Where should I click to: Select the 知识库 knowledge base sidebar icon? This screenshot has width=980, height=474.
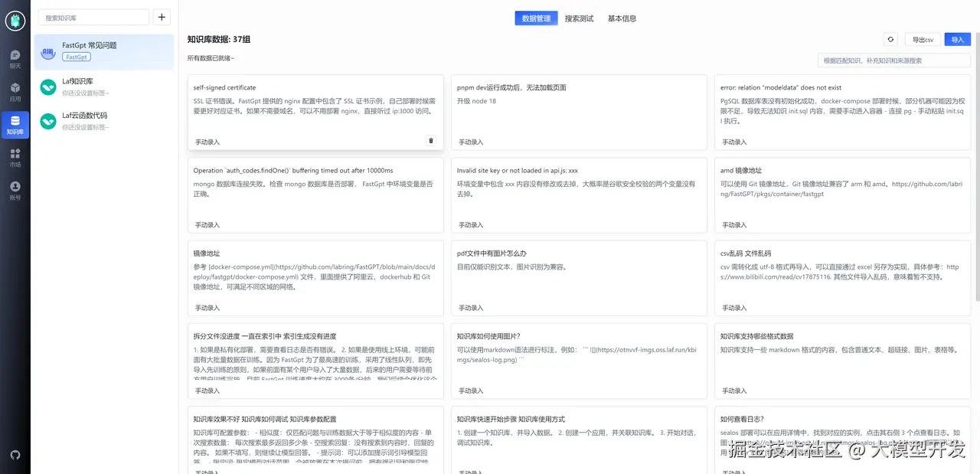click(15, 125)
